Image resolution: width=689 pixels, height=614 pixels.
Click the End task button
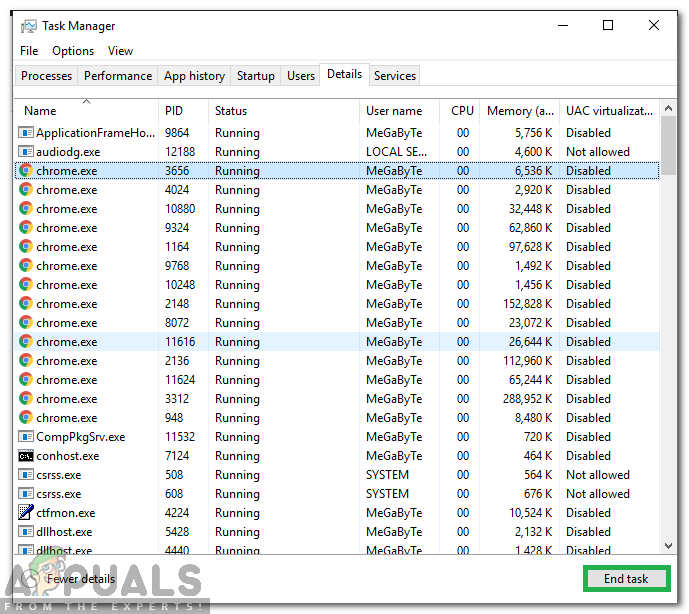pos(626,579)
